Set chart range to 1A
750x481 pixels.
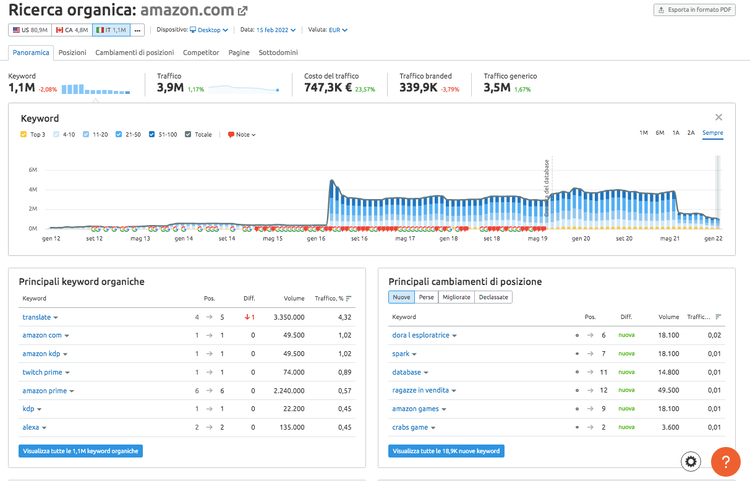(676, 133)
